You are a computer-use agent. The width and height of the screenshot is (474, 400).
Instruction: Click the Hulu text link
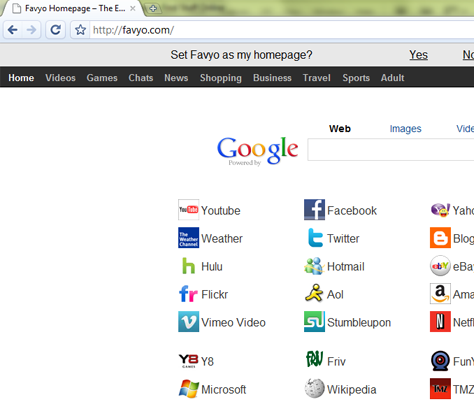point(212,267)
